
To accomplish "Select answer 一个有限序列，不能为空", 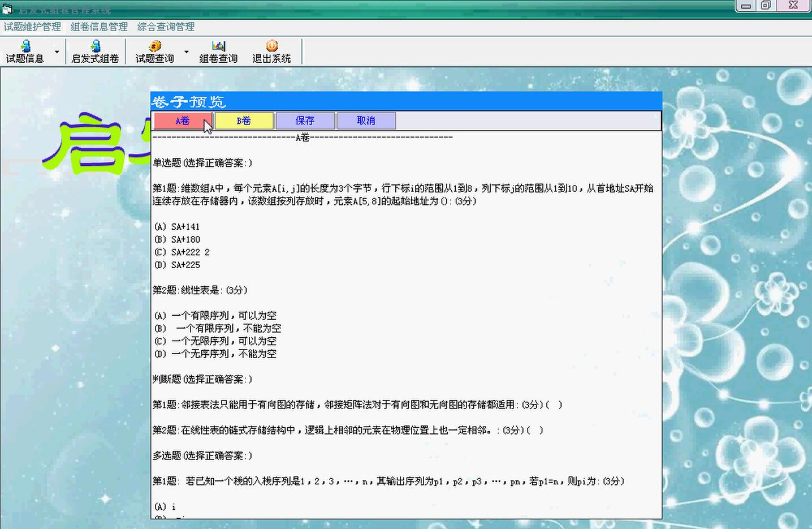I will 217,329.
